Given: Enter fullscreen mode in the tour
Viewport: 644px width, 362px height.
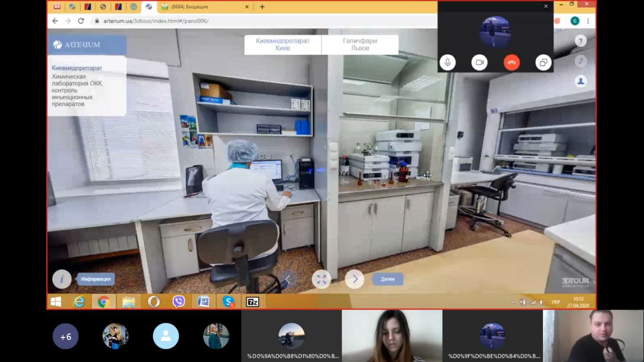Looking at the screenshot, I should pyautogui.click(x=322, y=279).
